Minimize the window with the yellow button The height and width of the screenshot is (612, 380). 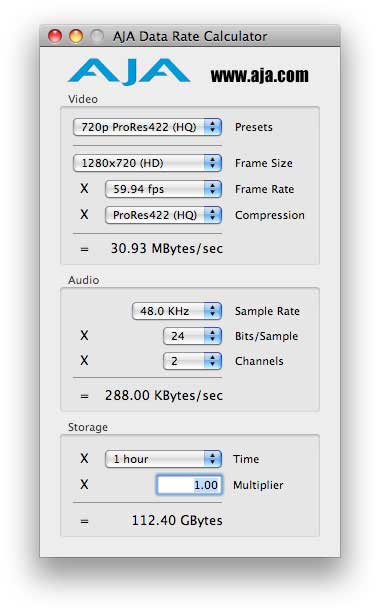pyautogui.click(x=76, y=36)
